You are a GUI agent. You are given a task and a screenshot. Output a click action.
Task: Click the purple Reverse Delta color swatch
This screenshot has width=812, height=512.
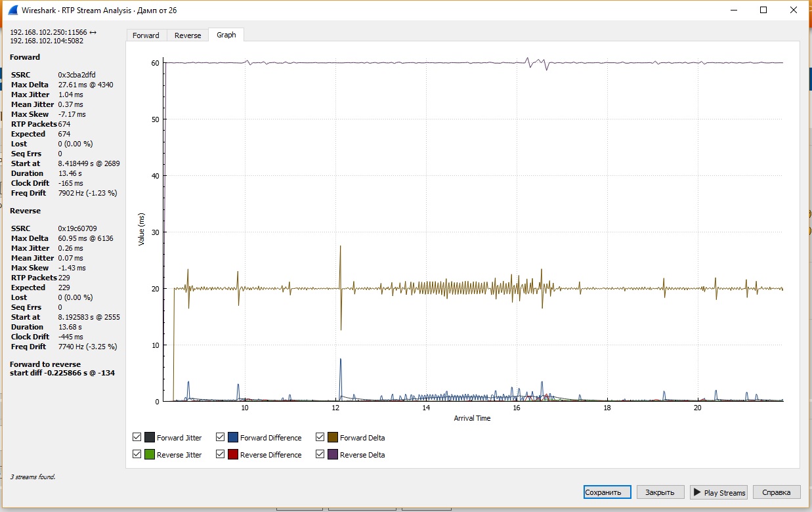tap(333, 454)
